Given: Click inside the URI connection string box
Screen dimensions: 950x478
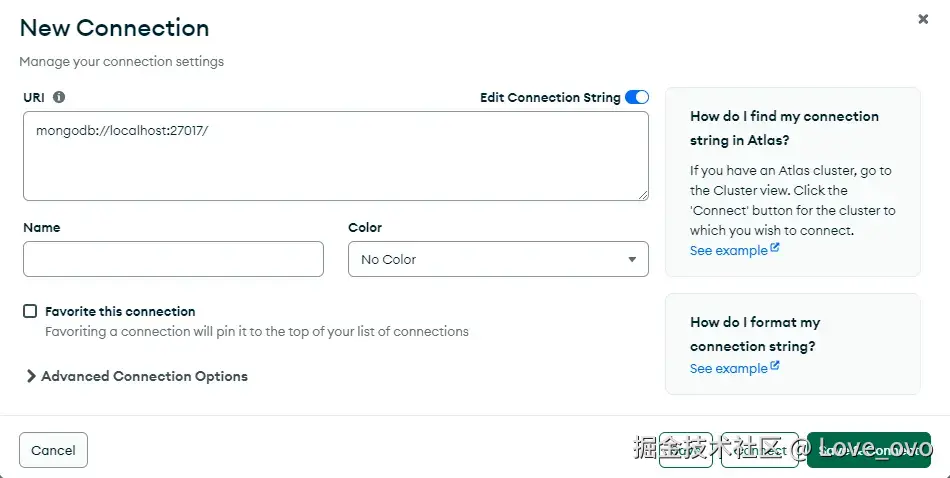Looking at the screenshot, I should click(335, 155).
